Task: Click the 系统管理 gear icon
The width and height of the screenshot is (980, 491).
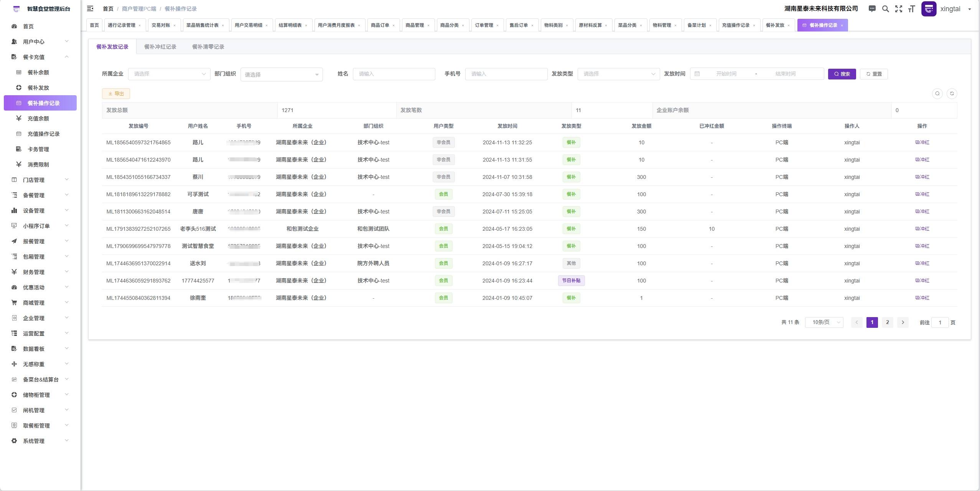Action: click(14, 441)
